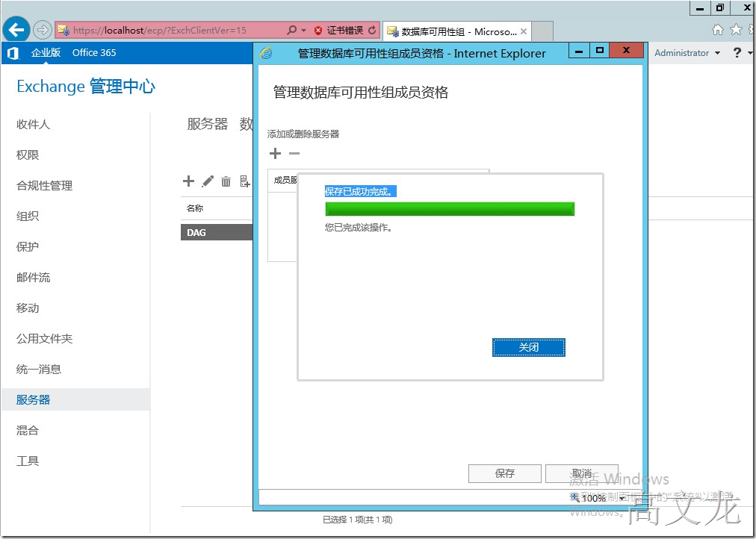Click the plus icon to add a server

click(276, 154)
